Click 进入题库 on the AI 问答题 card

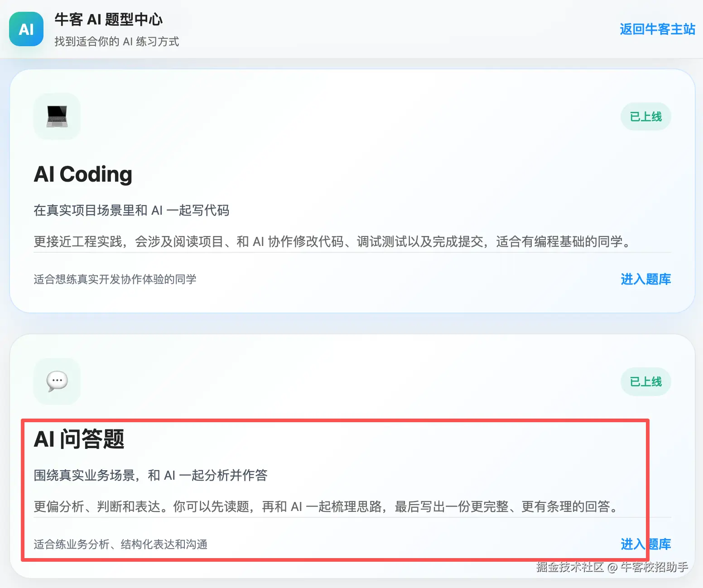point(645,544)
